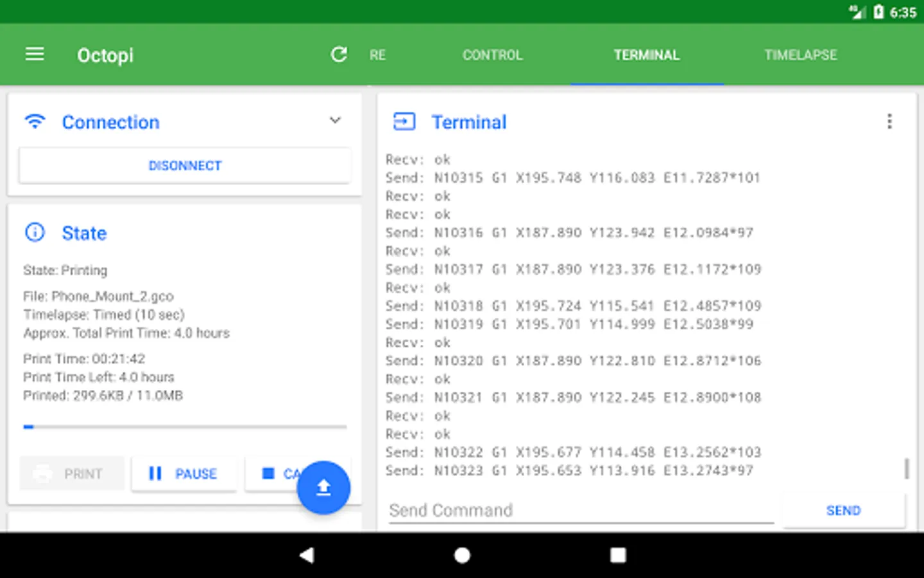
Task: Open the Timelapse tab
Action: [801, 55]
